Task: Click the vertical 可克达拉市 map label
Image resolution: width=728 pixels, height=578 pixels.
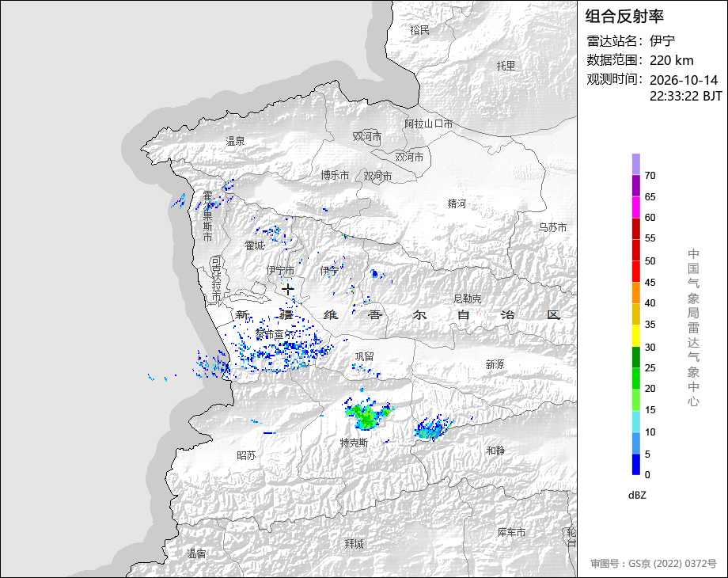Action: (216, 279)
